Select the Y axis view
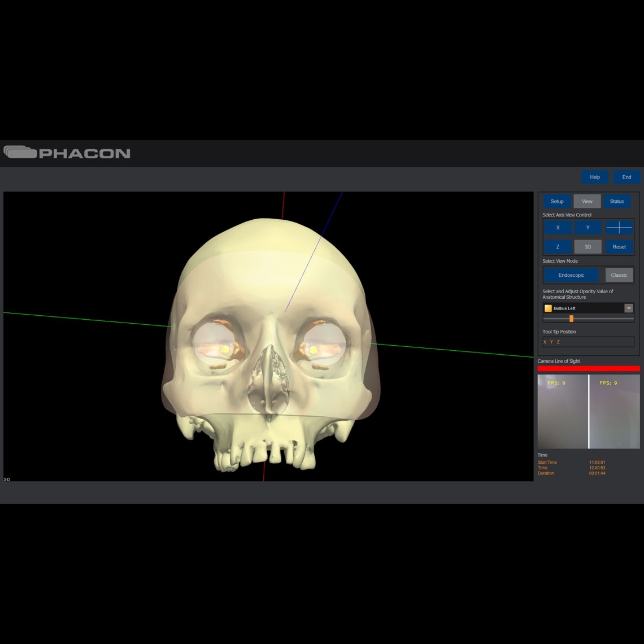Image resolution: width=644 pixels, height=644 pixels. coord(588,228)
